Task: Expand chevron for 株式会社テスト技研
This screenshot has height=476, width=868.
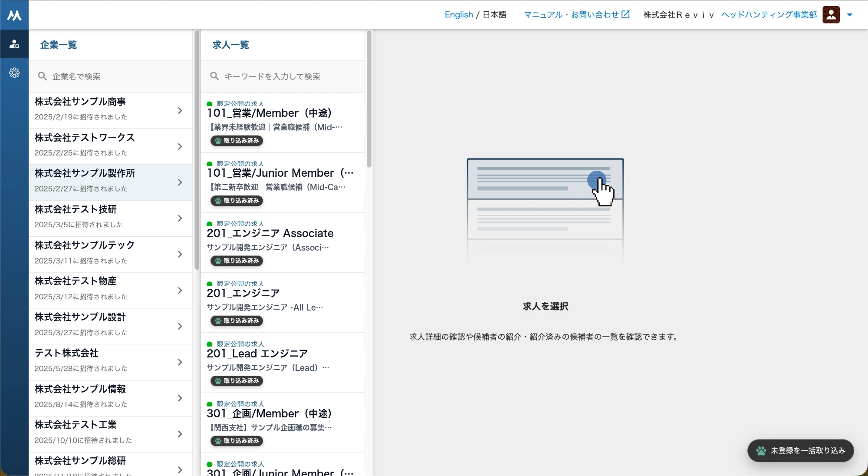Action: 180,218
